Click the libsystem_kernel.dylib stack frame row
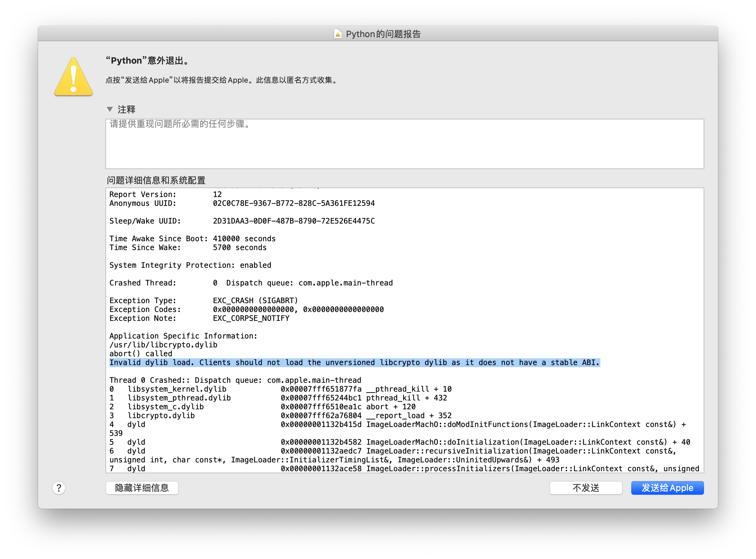 click(x=280, y=389)
